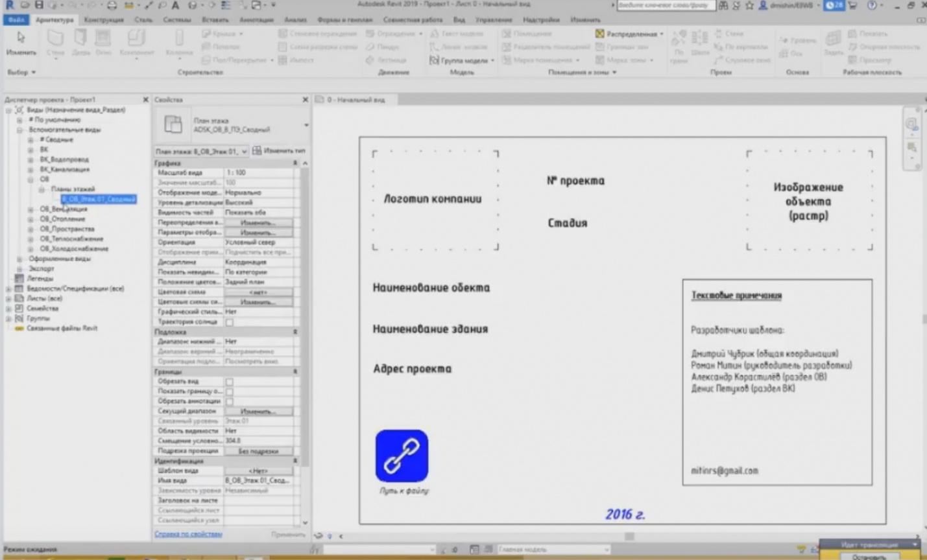Image resolution: width=927 pixels, height=560 pixels.
Task: Open the Распределенная dropdown in ribbon
Action: (x=661, y=34)
